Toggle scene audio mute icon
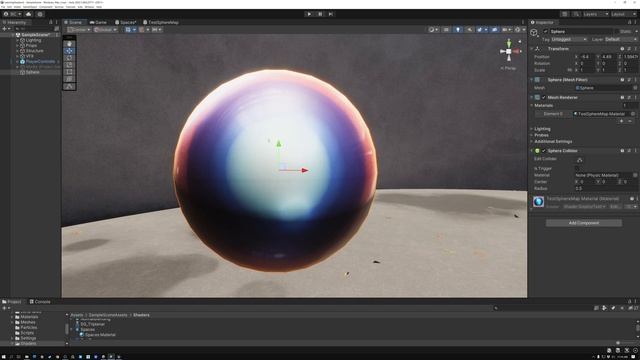The image size is (640, 360). click(x=469, y=29)
